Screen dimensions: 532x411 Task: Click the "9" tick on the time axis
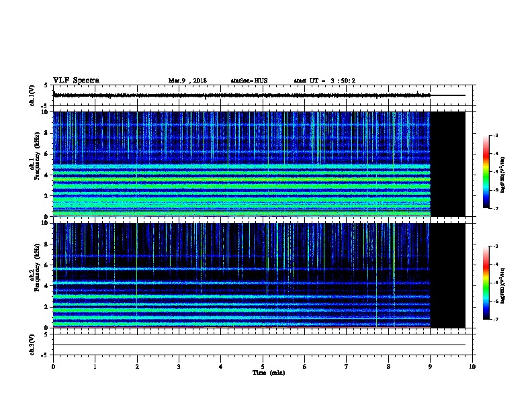[430, 367]
